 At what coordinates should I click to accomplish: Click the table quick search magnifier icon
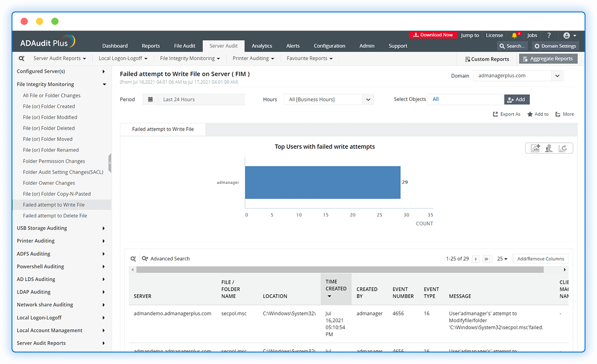(133, 259)
